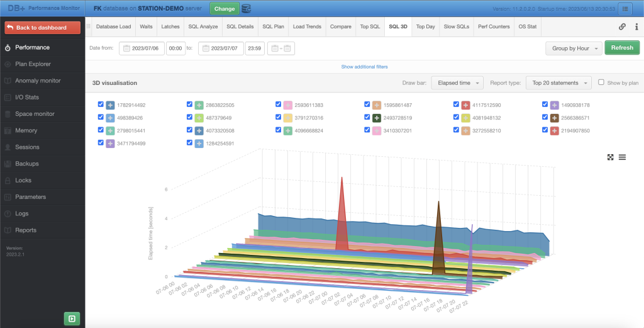Click Show additional filters link
Screen dimensions: 644x328
pyautogui.click(x=364, y=67)
